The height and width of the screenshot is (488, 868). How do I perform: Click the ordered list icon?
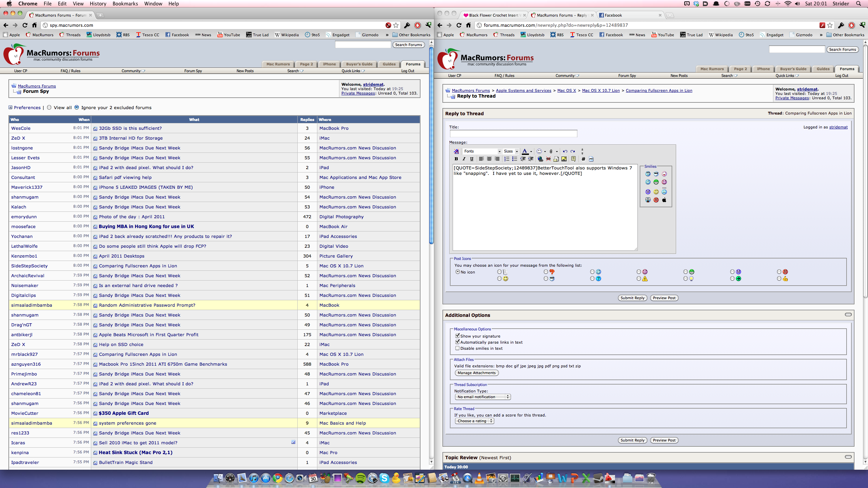coord(507,159)
